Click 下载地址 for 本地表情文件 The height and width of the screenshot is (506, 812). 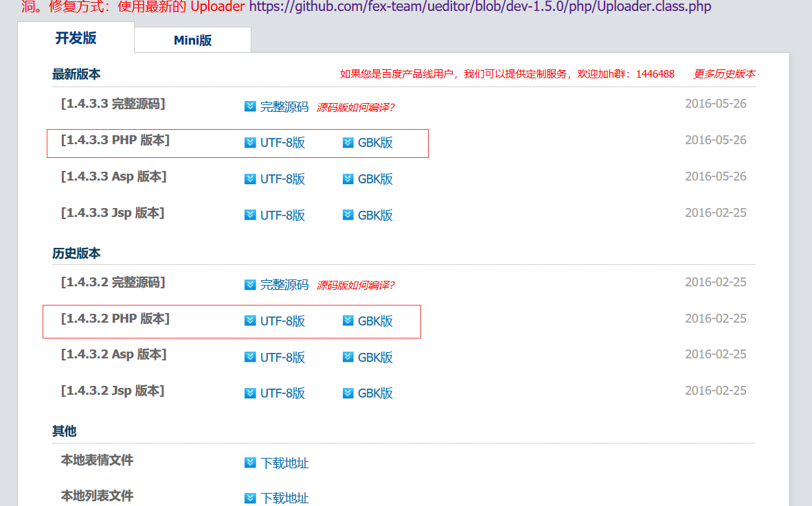pos(284,463)
